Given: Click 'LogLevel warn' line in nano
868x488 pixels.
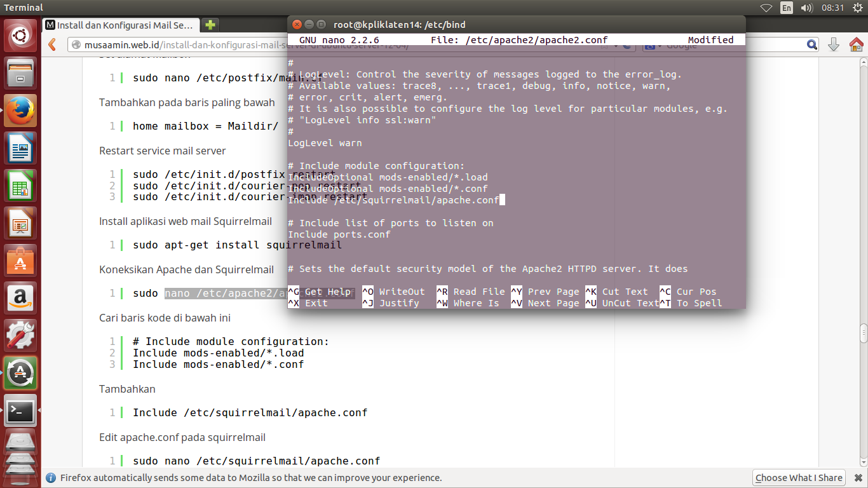Looking at the screenshot, I should pos(325,143).
